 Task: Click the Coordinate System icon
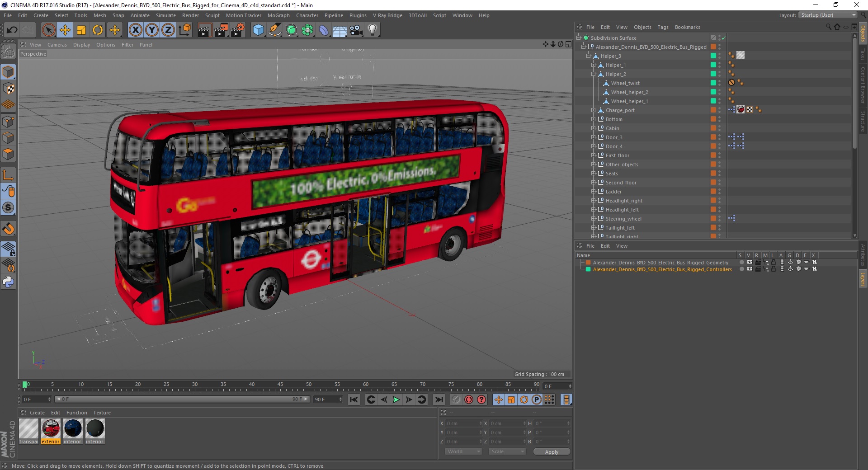184,30
